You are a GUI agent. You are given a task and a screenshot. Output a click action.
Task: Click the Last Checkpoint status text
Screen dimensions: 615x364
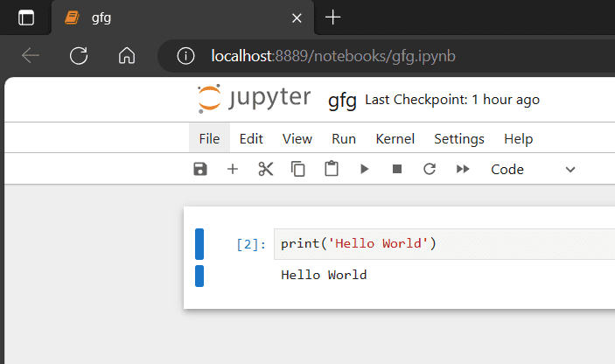pos(452,100)
